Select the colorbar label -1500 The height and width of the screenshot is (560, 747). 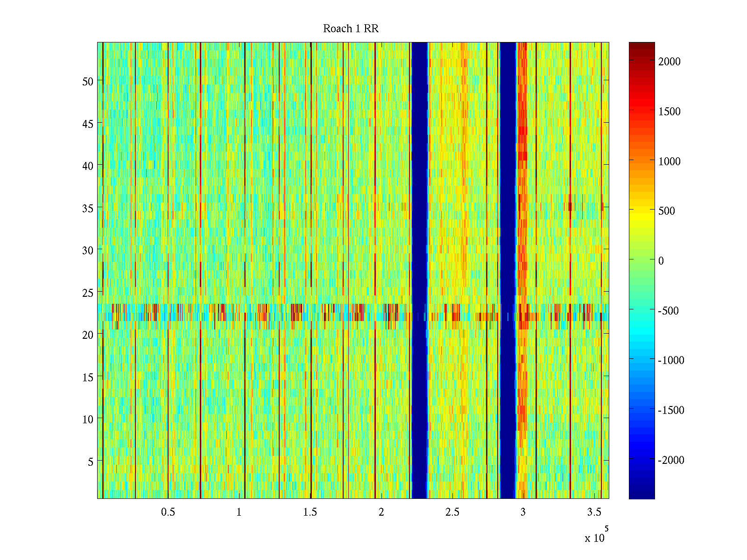(x=671, y=410)
